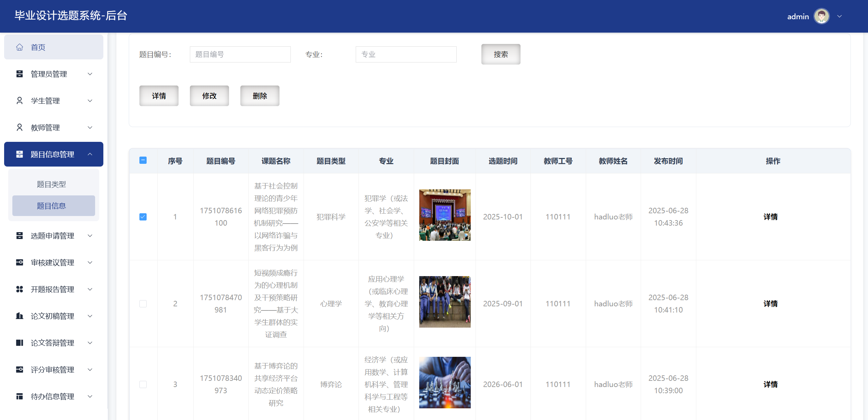Open the admin dropdown arrow
The image size is (868, 420).
[x=840, y=16]
